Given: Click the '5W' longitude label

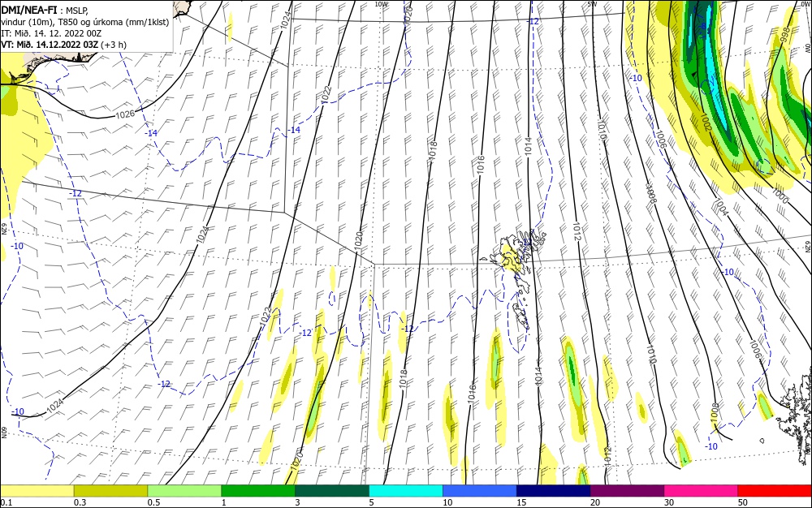Looking at the screenshot, I should tap(592, 4).
